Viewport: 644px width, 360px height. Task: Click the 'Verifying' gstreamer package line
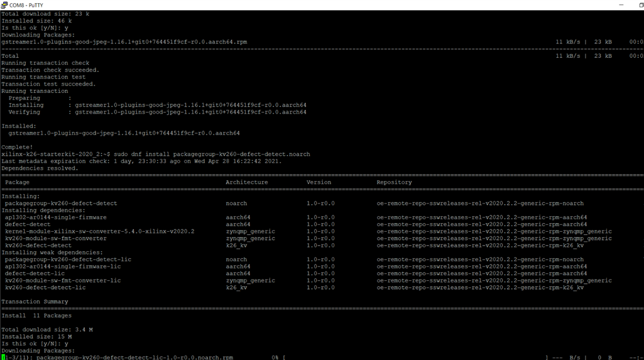(157, 112)
